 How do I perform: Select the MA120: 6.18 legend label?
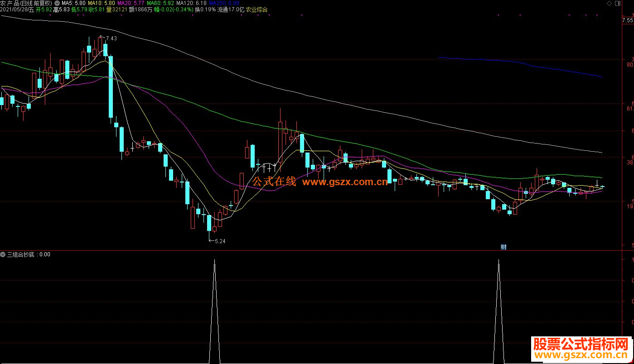[x=191, y=3]
